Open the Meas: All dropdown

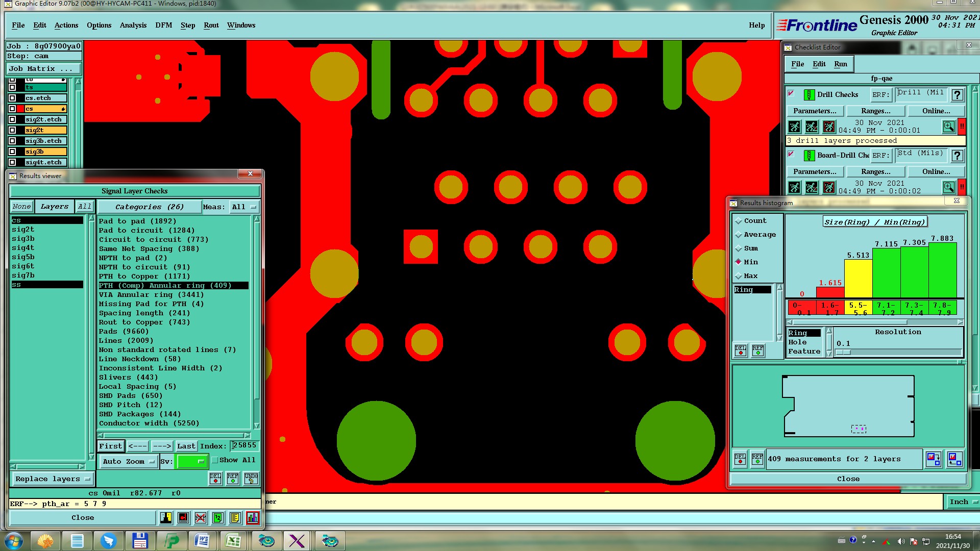244,207
